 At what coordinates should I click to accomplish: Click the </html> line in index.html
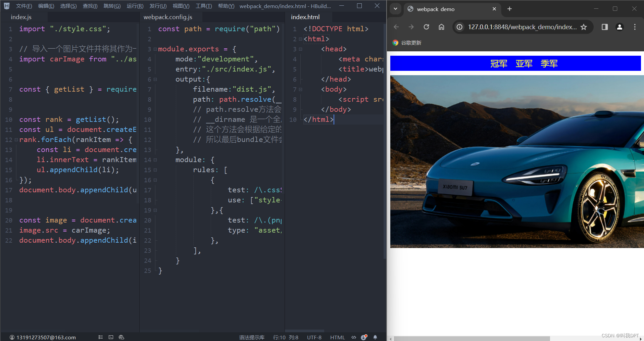(x=318, y=119)
